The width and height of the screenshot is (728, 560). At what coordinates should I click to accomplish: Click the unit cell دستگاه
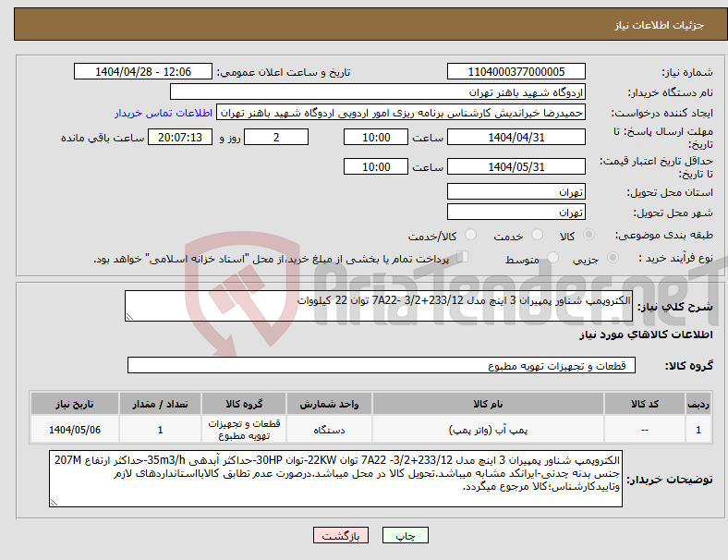[x=329, y=430]
